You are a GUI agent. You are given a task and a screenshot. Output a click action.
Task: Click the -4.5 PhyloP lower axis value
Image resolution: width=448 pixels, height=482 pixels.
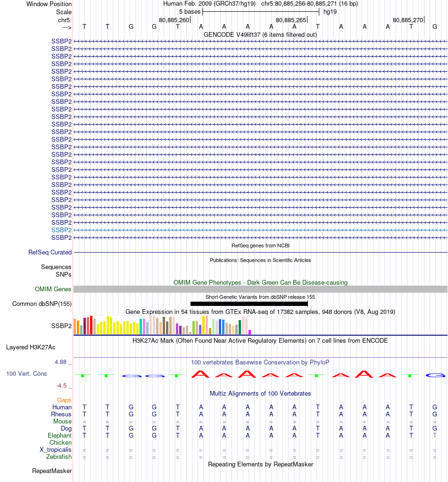tap(61, 386)
